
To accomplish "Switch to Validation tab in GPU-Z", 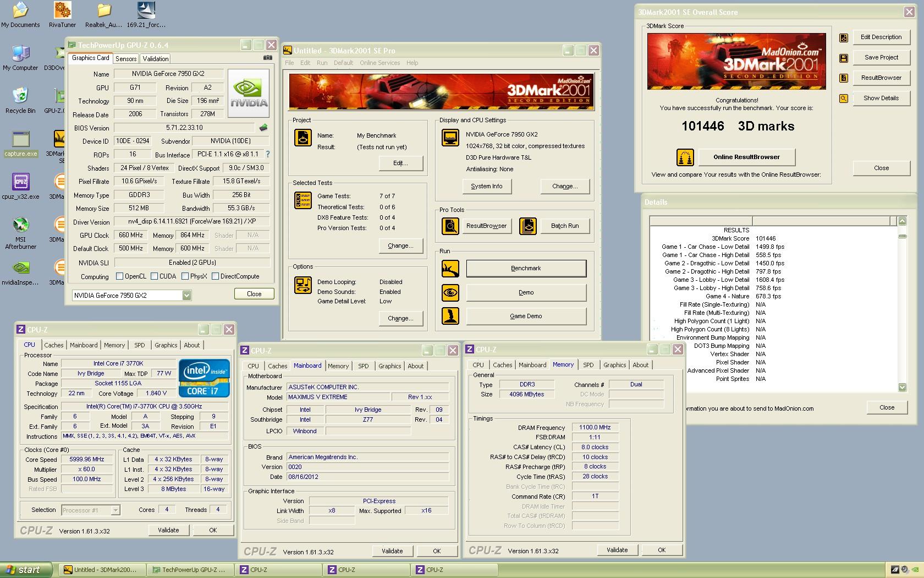I will point(156,59).
